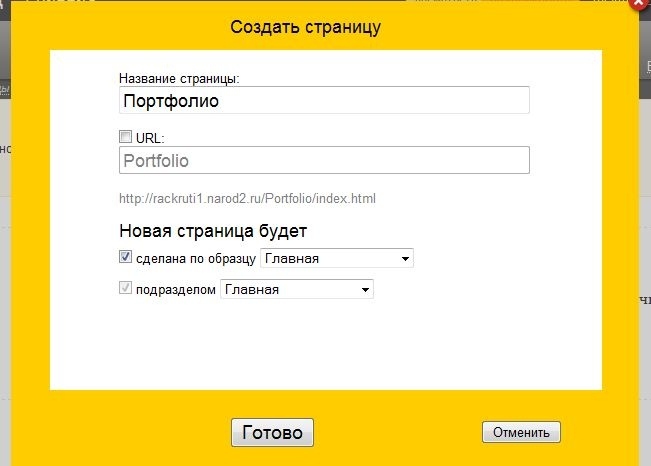This screenshot has width=651, height=466.
Task: Toggle the подразделом checkbox
Action: coord(125,288)
